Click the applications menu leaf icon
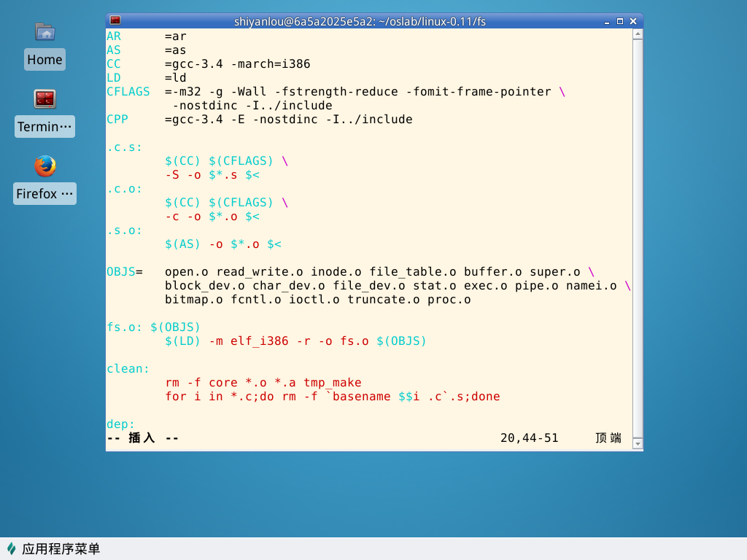The image size is (747, 560). coord(12,548)
